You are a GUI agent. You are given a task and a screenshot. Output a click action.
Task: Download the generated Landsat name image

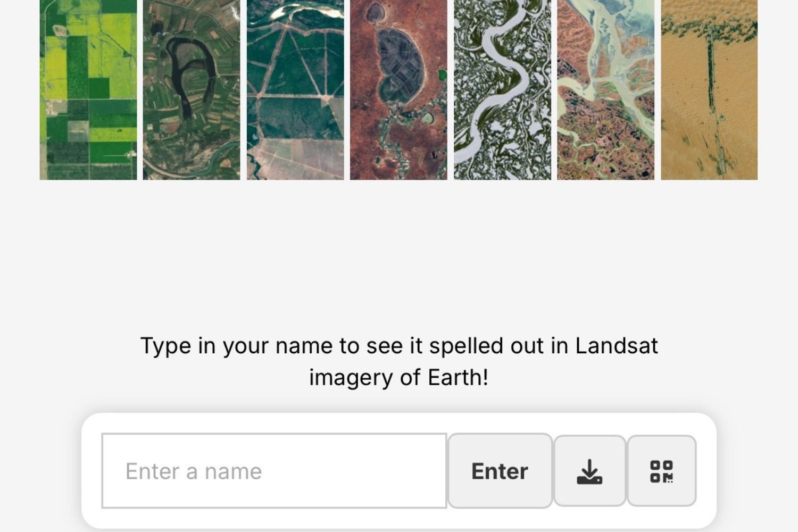[x=591, y=471]
